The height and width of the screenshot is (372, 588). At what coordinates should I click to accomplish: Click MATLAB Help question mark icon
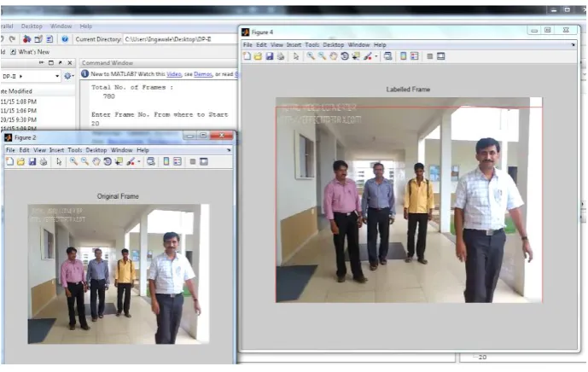65,39
